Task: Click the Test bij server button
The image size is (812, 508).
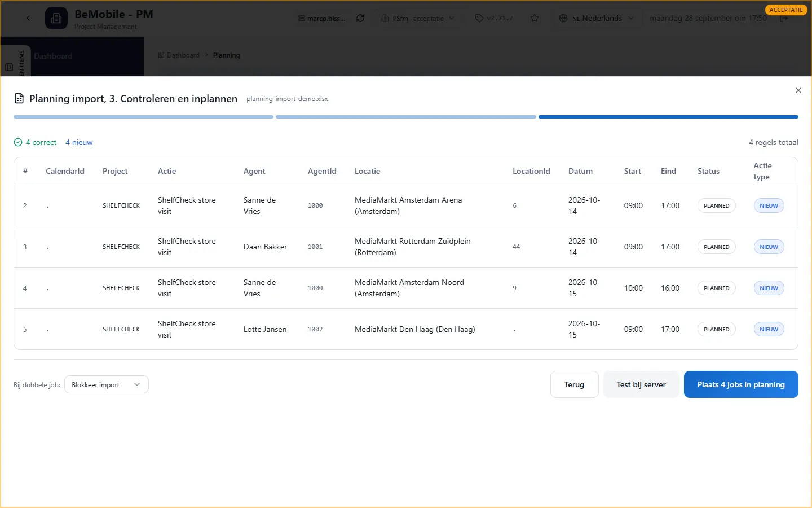Action: tap(641, 384)
